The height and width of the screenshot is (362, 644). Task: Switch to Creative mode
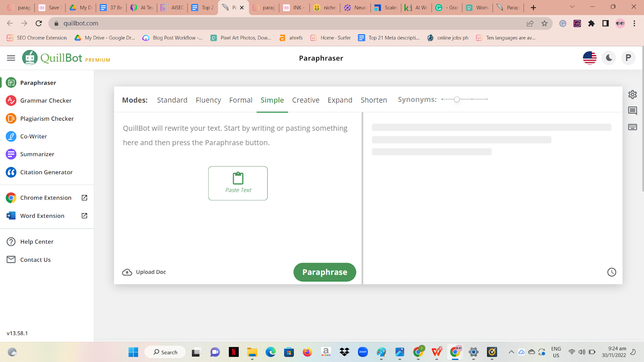tap(306, 100)
